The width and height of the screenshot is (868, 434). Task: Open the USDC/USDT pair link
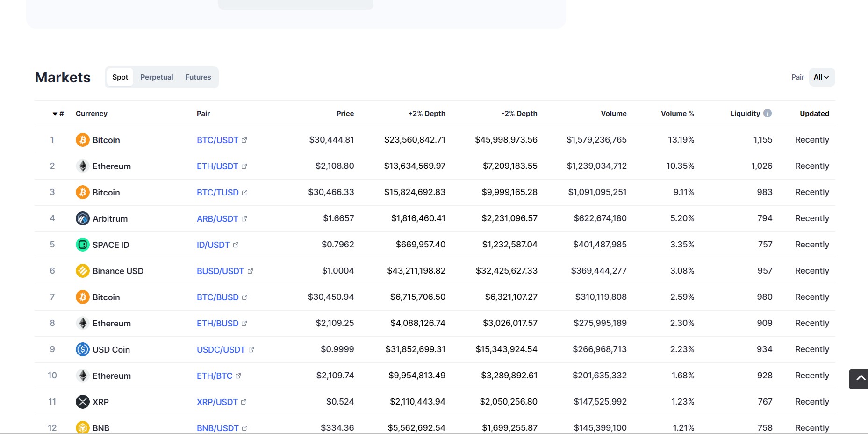coord(221,349)
